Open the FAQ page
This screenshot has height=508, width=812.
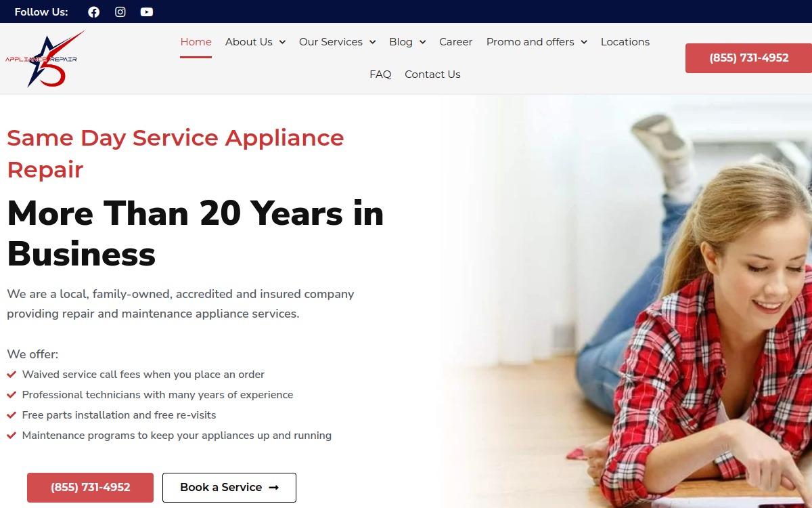[380, 75]
